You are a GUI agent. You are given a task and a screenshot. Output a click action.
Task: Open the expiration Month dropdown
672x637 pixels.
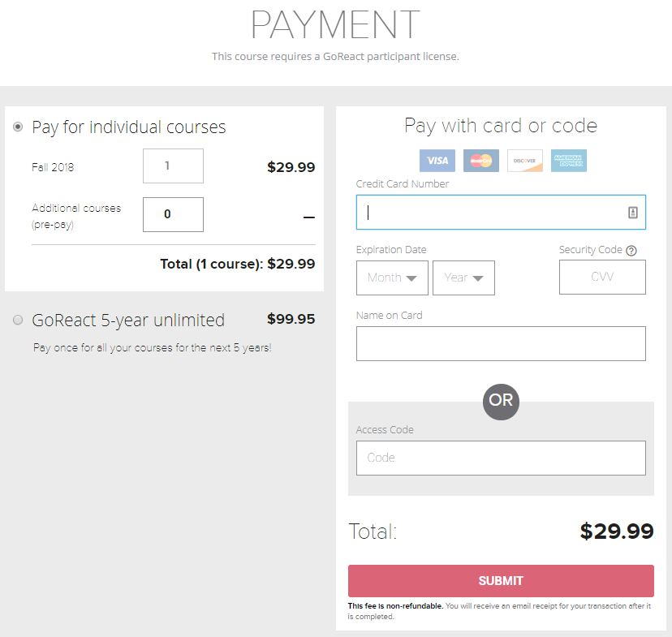[392, 278]
